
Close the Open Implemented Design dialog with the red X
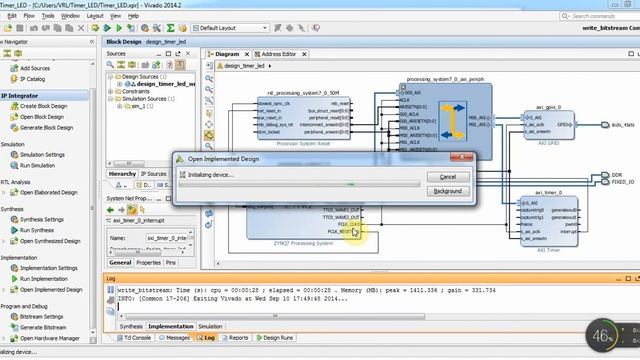(x=462, y=157)
